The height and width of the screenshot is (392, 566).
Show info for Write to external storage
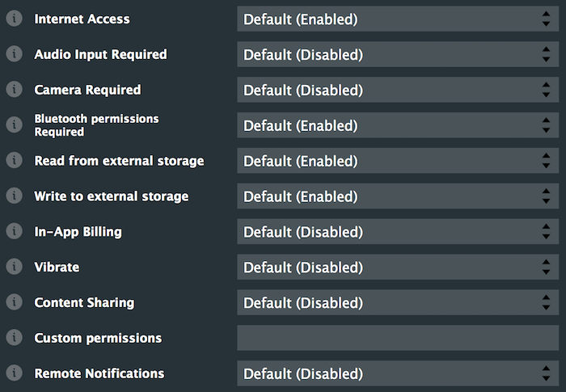tap(14, 196)
